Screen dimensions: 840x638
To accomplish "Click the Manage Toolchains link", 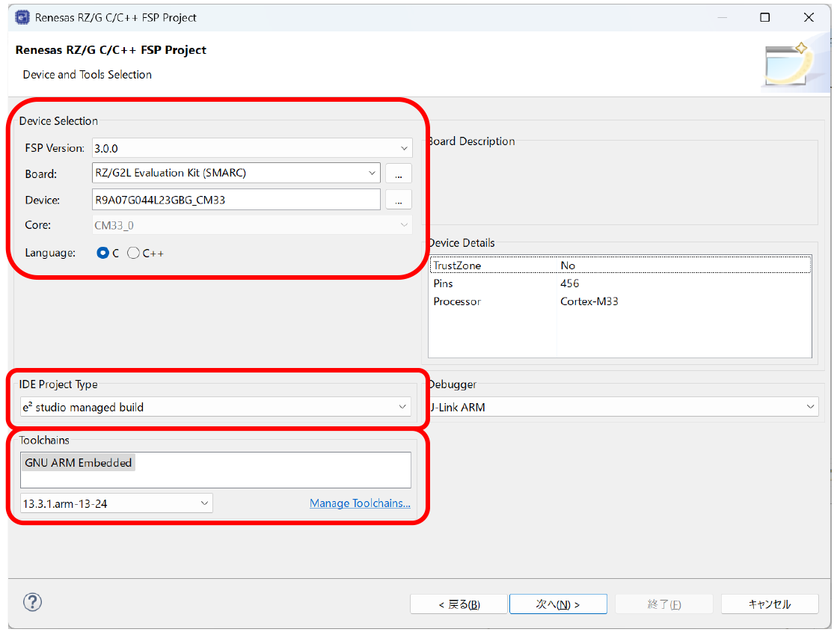I will (360, 503).
